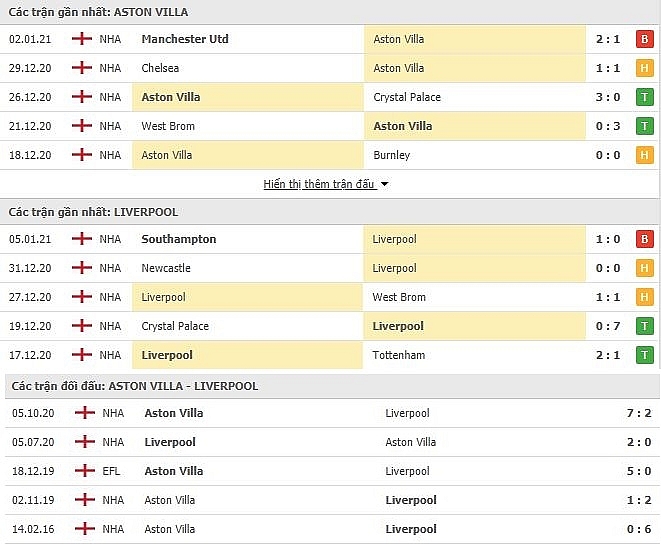Click red B badge for Southampton vs Liverpool
The height and width of the screenshot is (545, 661).
coord(645,239)
